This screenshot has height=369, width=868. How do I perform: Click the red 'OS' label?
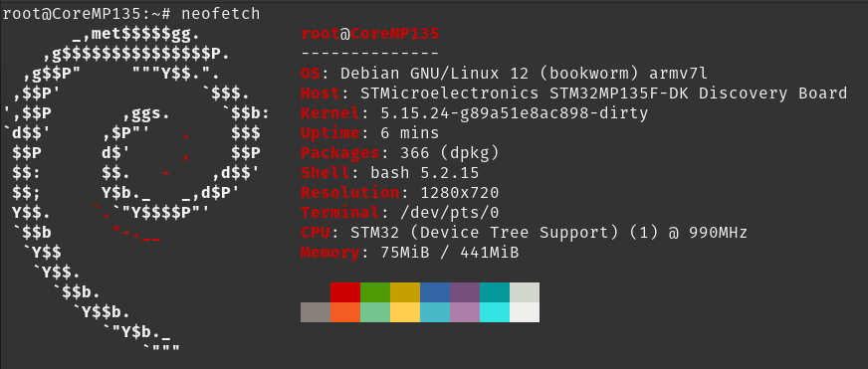(311, 74)
